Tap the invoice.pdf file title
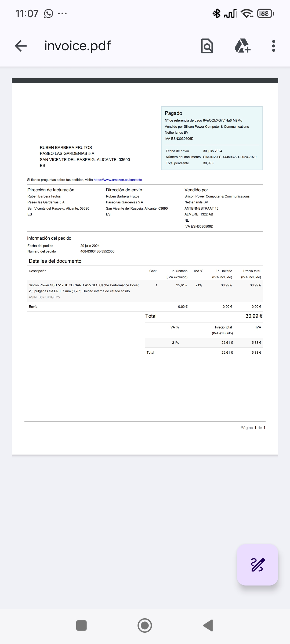 [x=78, y=46]
